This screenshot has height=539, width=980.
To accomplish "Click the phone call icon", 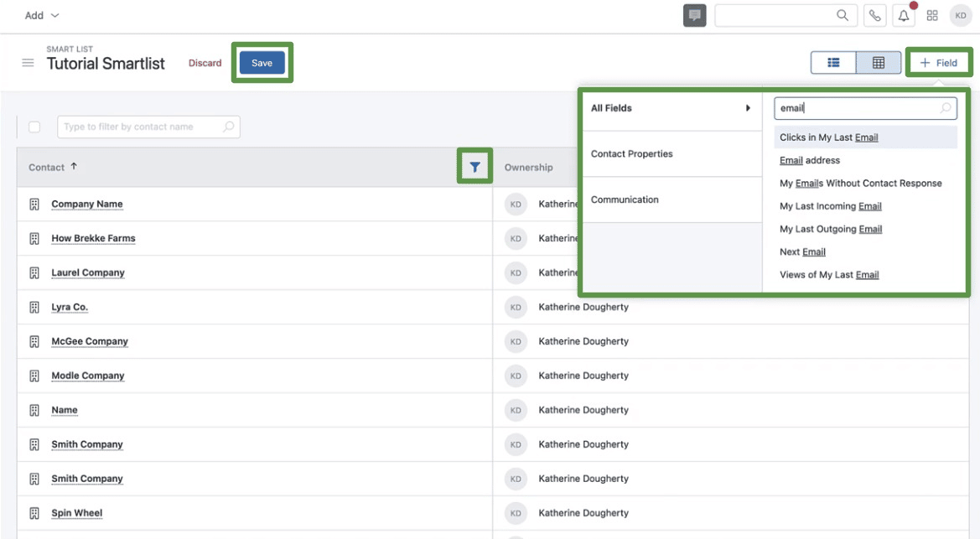I will [874, 16].
